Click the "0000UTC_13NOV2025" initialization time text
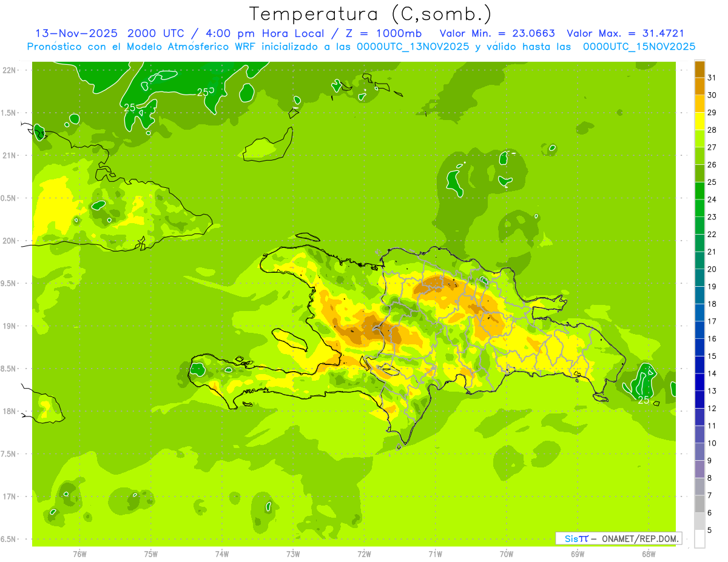Image resolution: width=728 pixels, height=562 pixels. tap(413, 47)
